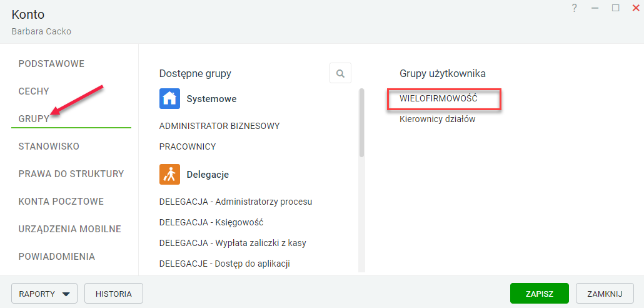This screenshot has width=644, height=308.
Task: Click the search magnifier icon for available groups
Action: (340, 73)
